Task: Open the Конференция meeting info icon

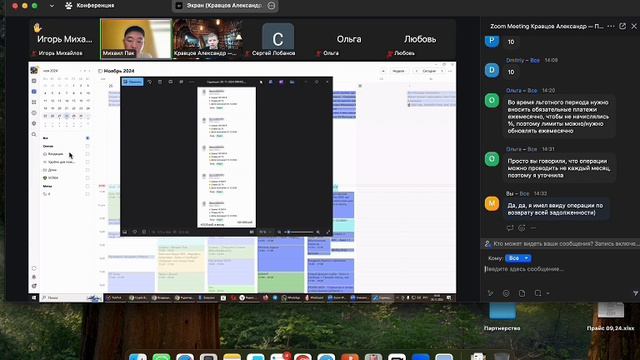Action: 69,6
